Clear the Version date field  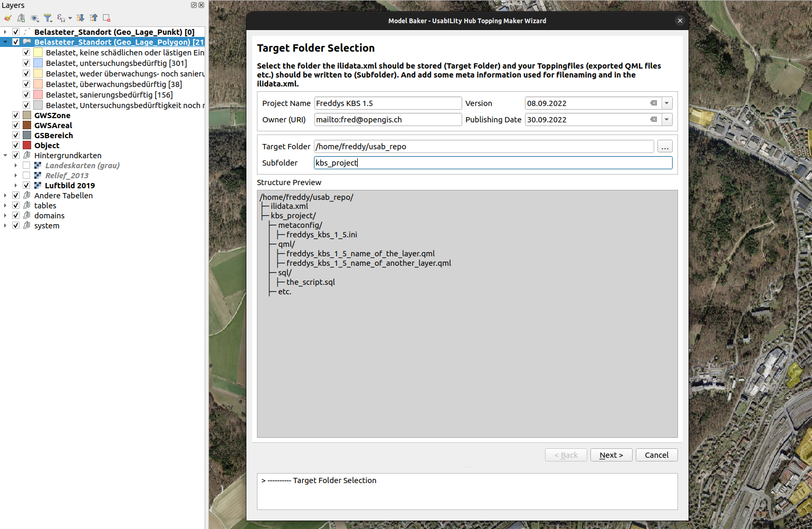653,103
